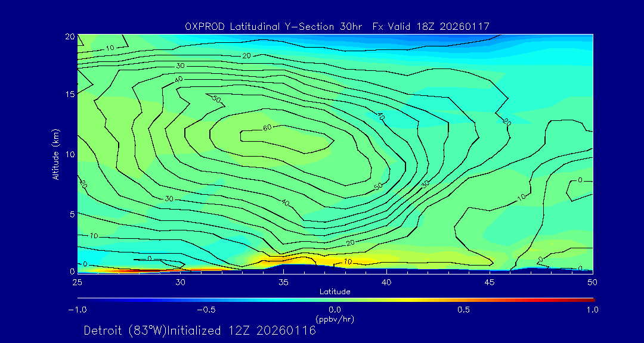Click the (ppbv/hr) units label

click(335, 319)
